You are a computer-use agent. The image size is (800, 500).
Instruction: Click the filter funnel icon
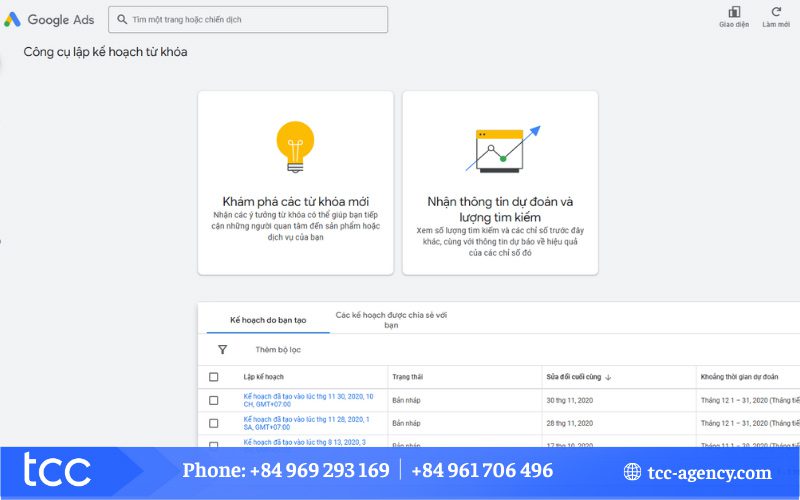point(222,349)
